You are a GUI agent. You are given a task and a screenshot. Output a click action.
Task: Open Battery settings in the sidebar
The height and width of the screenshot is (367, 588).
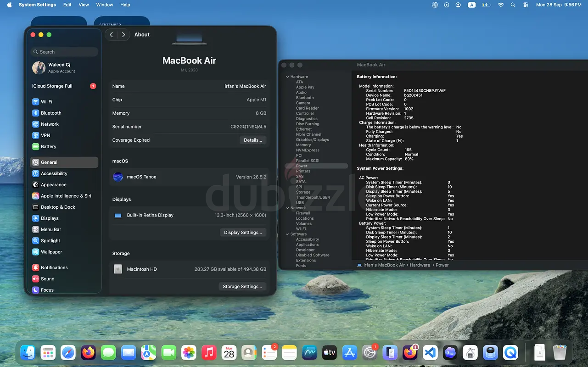coord(64,147)
